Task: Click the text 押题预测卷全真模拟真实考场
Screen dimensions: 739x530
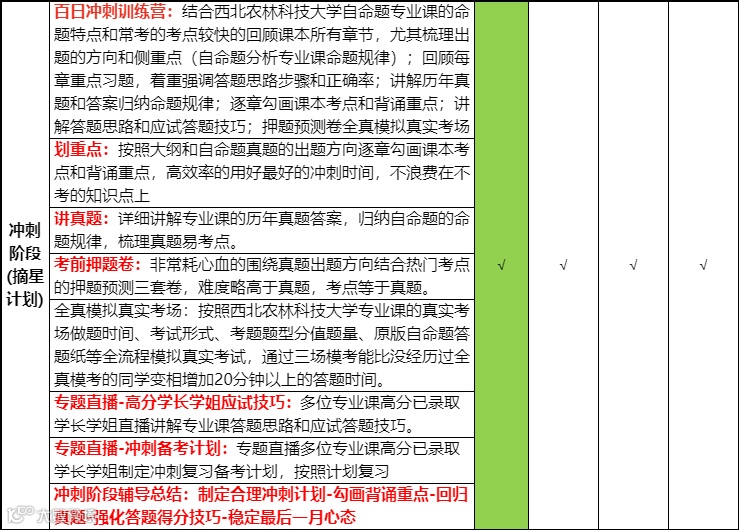Action: point(366,126)
